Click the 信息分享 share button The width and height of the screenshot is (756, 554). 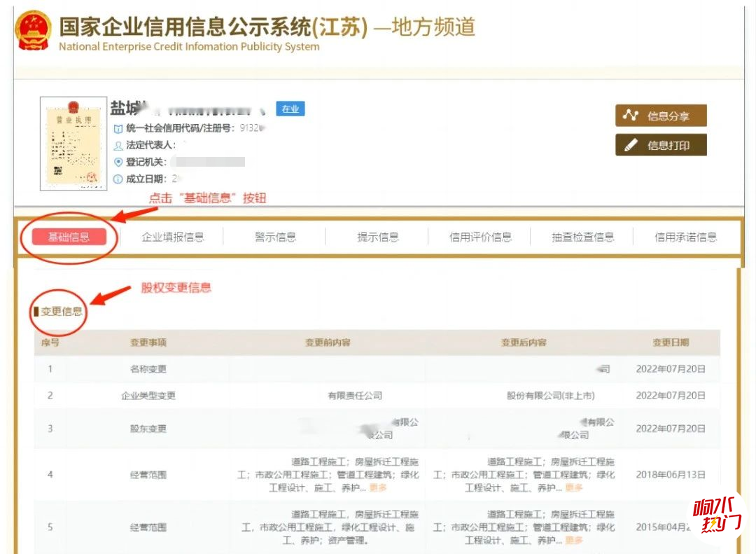661,116
